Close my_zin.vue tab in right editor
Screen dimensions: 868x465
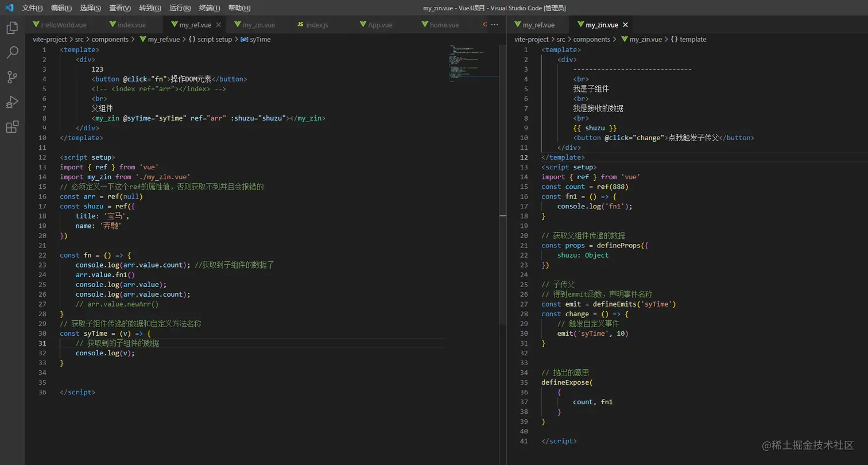click(x=625, y=25)
